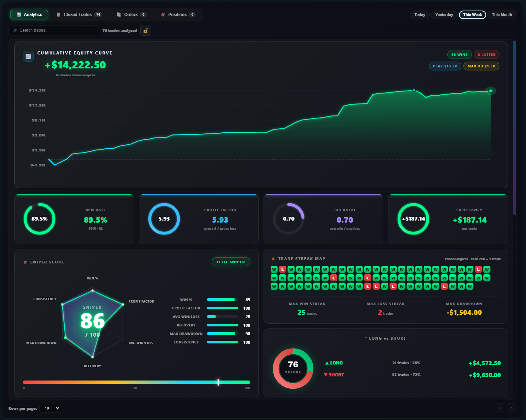This screenshot has height=420, width=526.
Task: Click the Analytics tab chart icon
Action: (19, 15)
